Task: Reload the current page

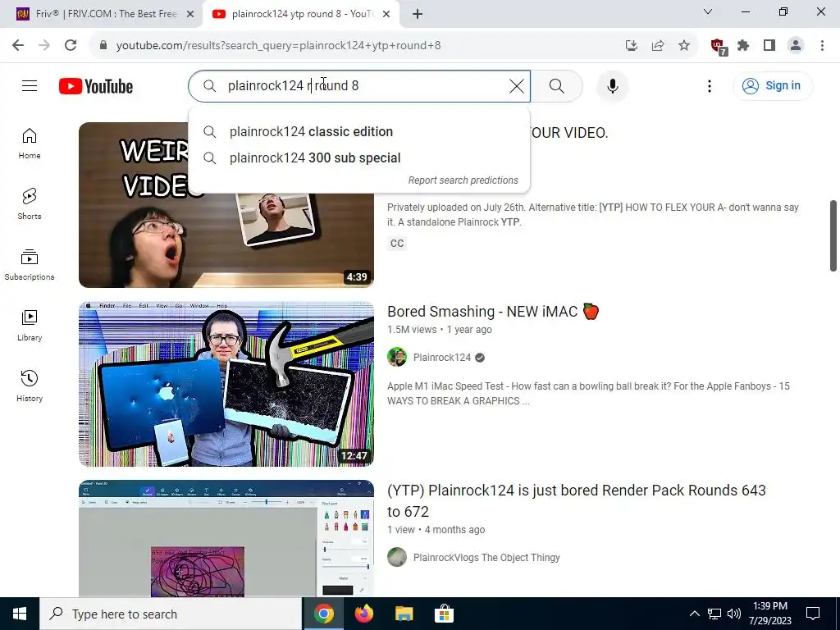Action: pyautogui.click(x=71, y=46)
